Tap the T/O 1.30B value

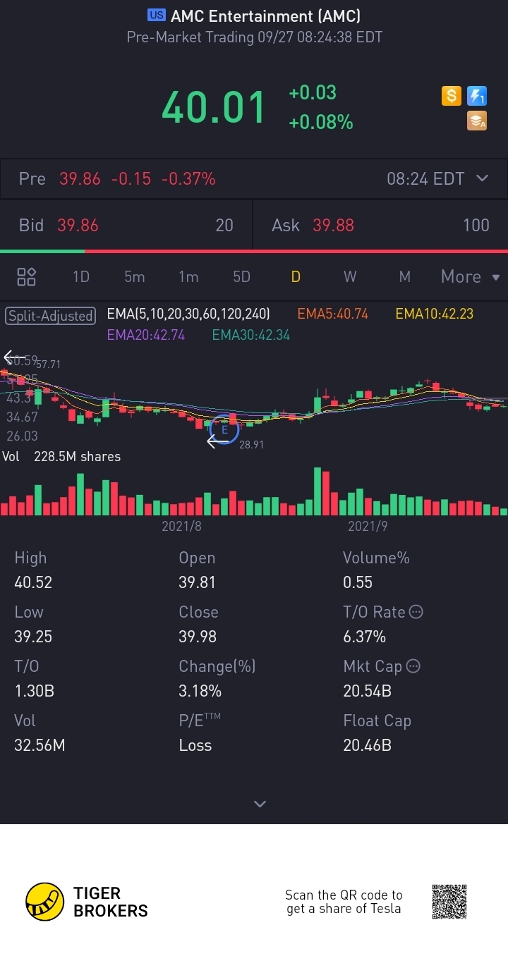pyautogui.click(x=35, y=691)
